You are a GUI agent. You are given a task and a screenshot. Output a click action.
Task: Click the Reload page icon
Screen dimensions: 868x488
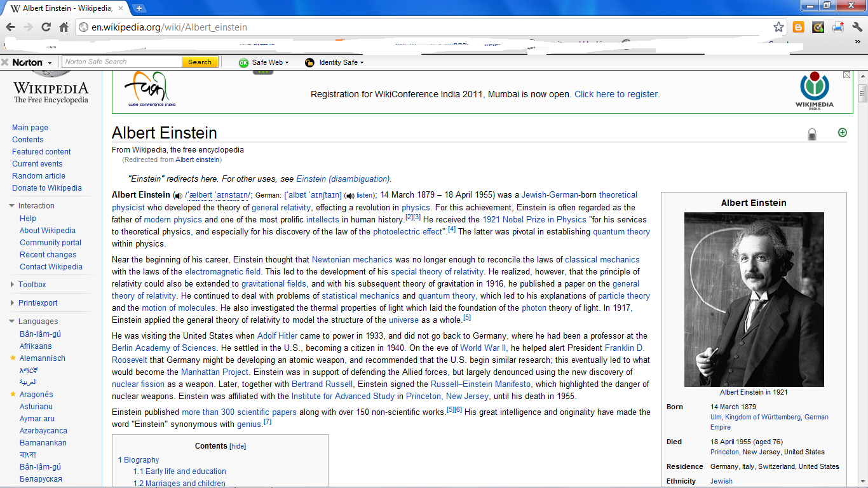click(x=44, y=27)
